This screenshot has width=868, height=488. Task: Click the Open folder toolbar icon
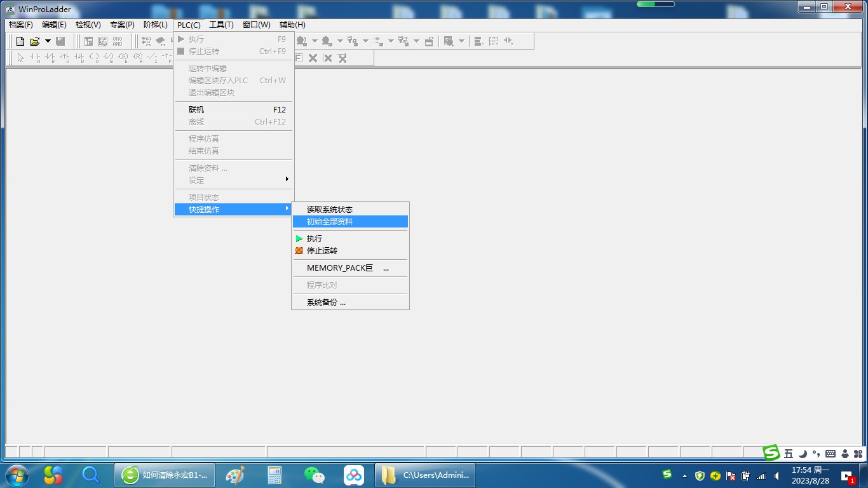tap(35, 41)
